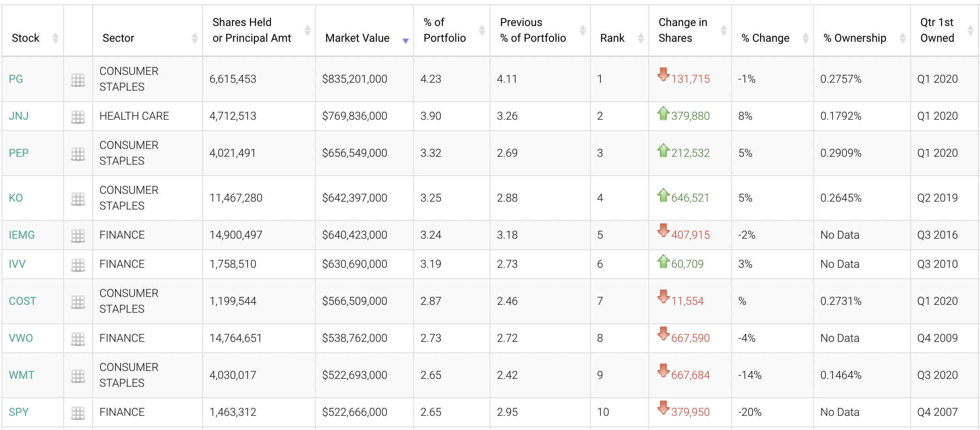Click the green up arrow beside 212,532
This screenshot has width=980, height=430.
tap(663, 150)
